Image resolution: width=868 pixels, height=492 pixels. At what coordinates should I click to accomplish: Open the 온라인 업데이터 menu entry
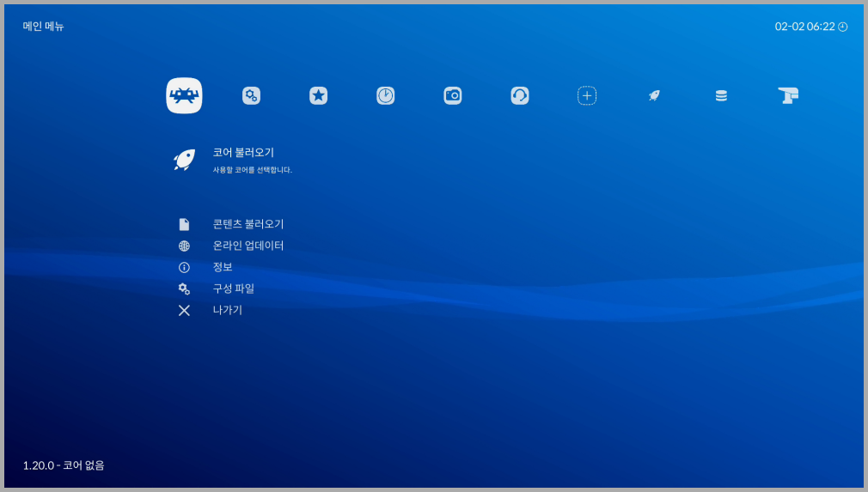[248, 246]
